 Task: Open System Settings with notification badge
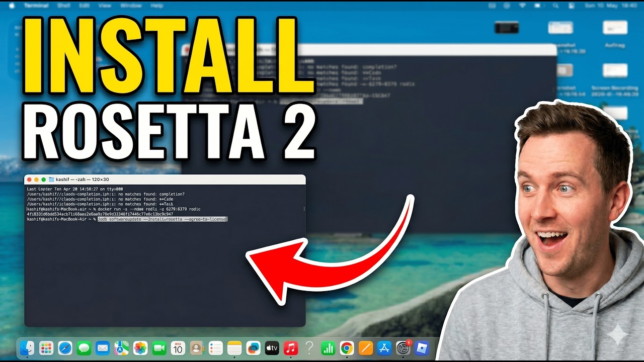click(403, 347)
